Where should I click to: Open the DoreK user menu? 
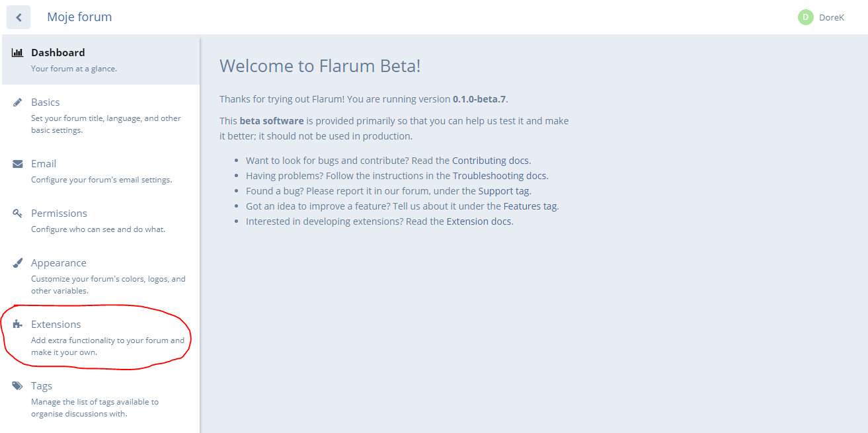(831, 18)
